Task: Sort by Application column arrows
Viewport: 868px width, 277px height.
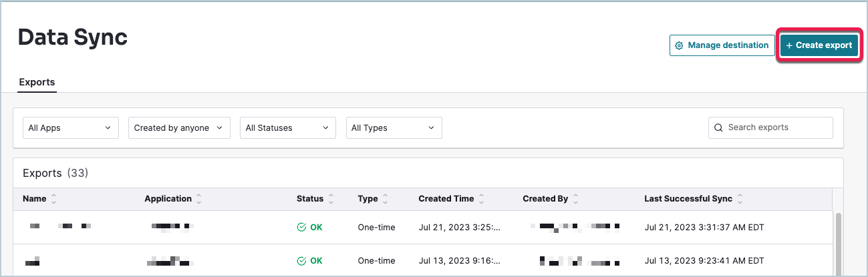Action: [198, 199]
